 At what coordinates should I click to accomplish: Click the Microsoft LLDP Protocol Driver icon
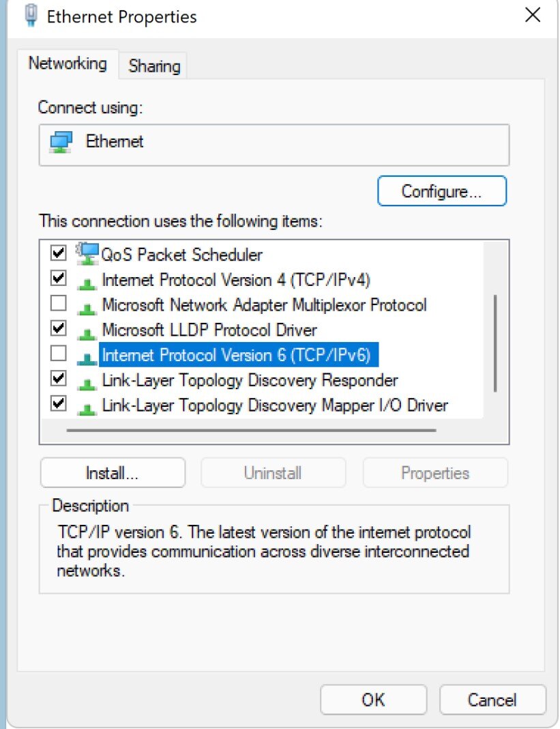click(87, 330)
